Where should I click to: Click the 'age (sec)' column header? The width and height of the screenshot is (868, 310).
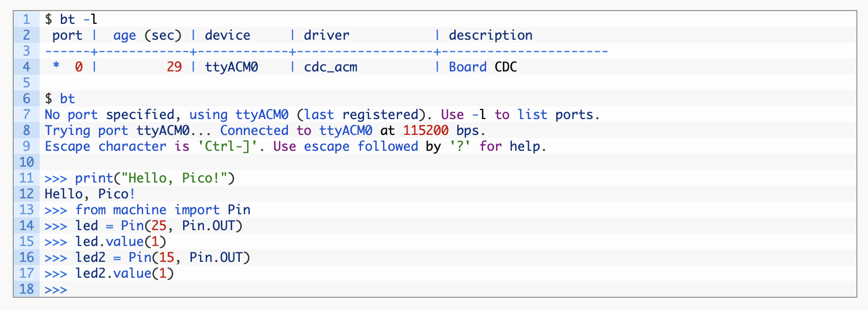(x=147, y=35)
